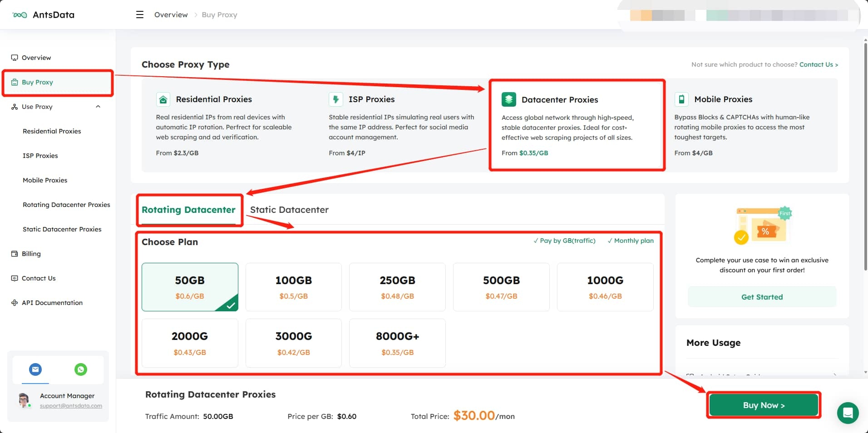Select the 3000G plan
The image size is (868, 433).
[x=294, y=343]
